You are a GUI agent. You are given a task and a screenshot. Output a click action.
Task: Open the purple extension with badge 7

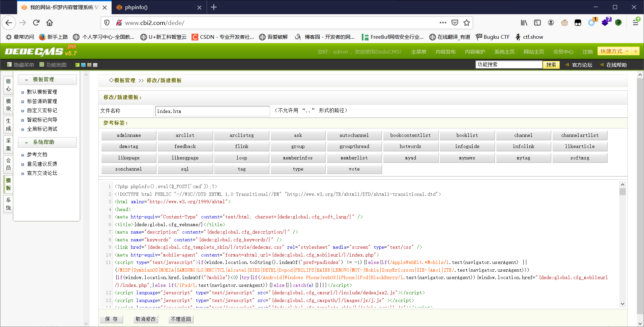click(606, 22)
